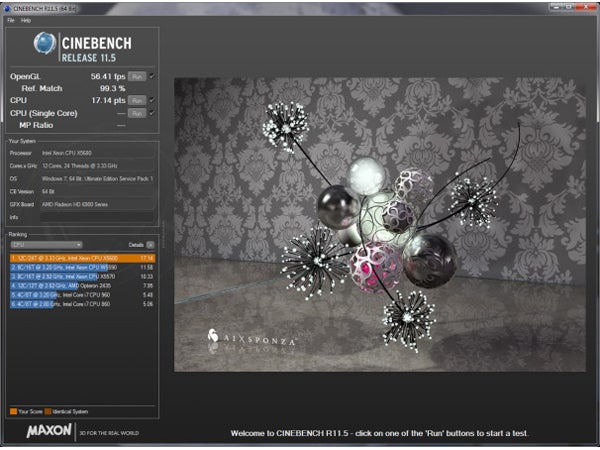The height and width of the screenshot is (450, 600).
Task: Open the Ranking CPU dropdown
Action: 46,245
